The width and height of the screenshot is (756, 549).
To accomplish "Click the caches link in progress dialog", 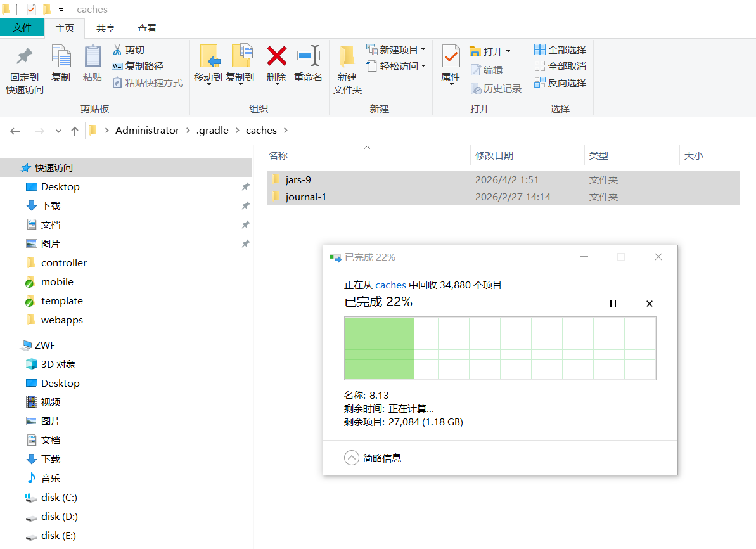I will point(390,285).
